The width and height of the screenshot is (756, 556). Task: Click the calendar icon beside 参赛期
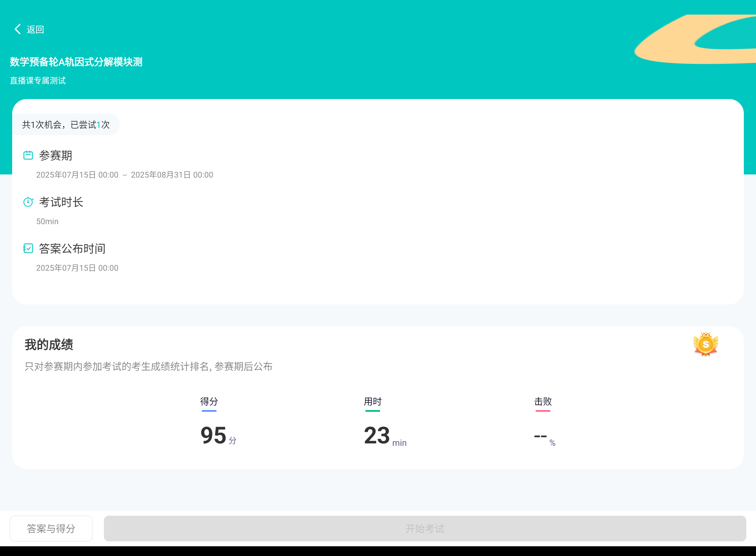click(28, 155)
